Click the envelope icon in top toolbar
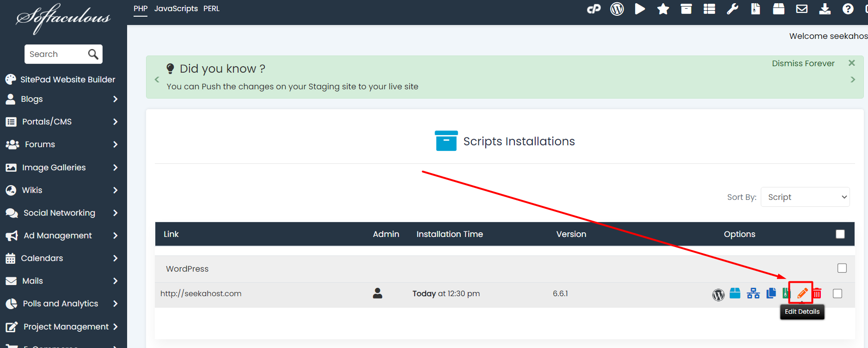The height and width of the screenshot is (348, 868). (x=801, y=9)
